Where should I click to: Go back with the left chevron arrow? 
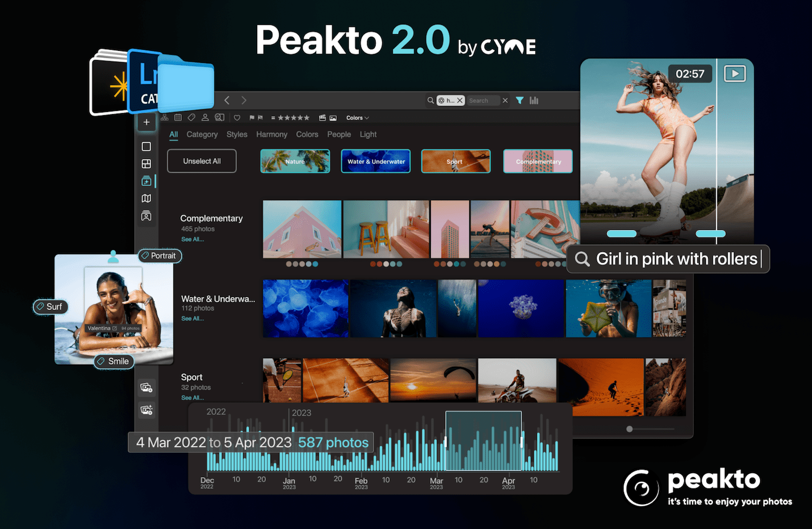tap(227, 100)
